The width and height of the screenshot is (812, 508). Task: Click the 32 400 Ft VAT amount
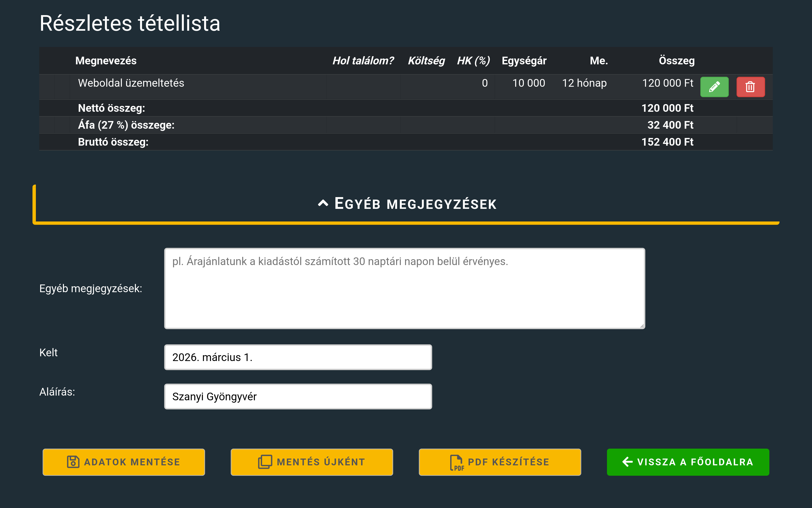[x=670, y=125]
